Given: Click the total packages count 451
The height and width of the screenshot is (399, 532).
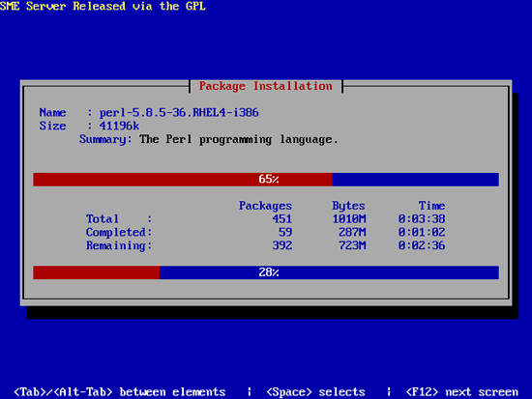Looking at the screenshot, I should (281, 219).
